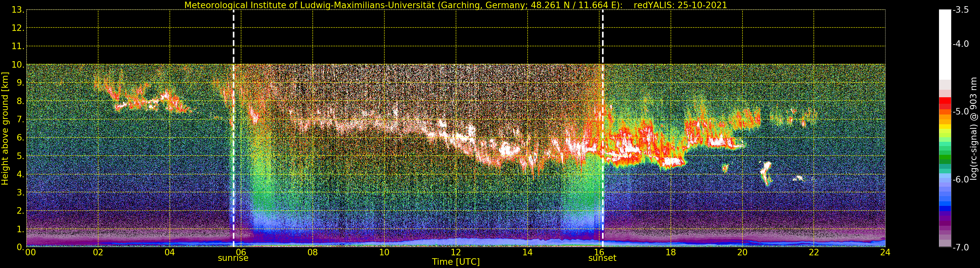
Task: Click the 'sunrise' label below the time axis
Action: pos(233,258)
